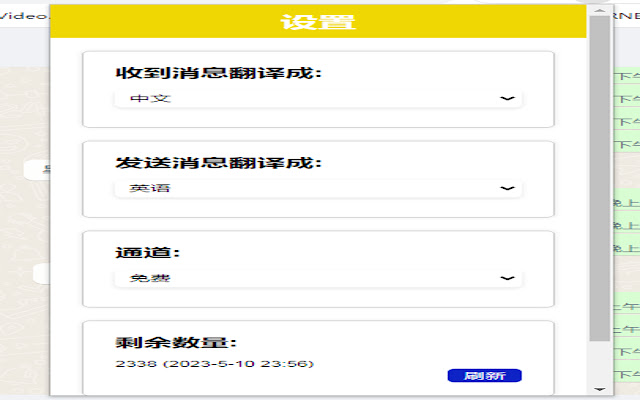The width and height of the screenshot is (640, 400).
Task: Click the blue 刷新 refresh button
Action: (x=484, y=376)
